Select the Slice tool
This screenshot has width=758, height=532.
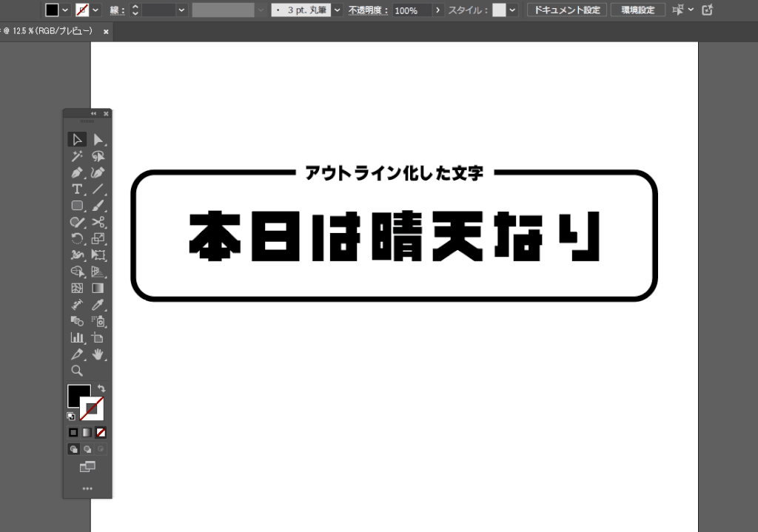click(77, 354)
